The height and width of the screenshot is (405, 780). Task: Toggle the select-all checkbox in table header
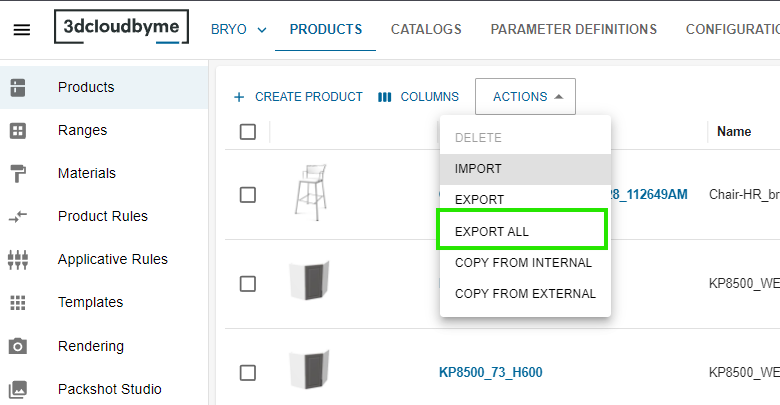click(x=248, y=132)
